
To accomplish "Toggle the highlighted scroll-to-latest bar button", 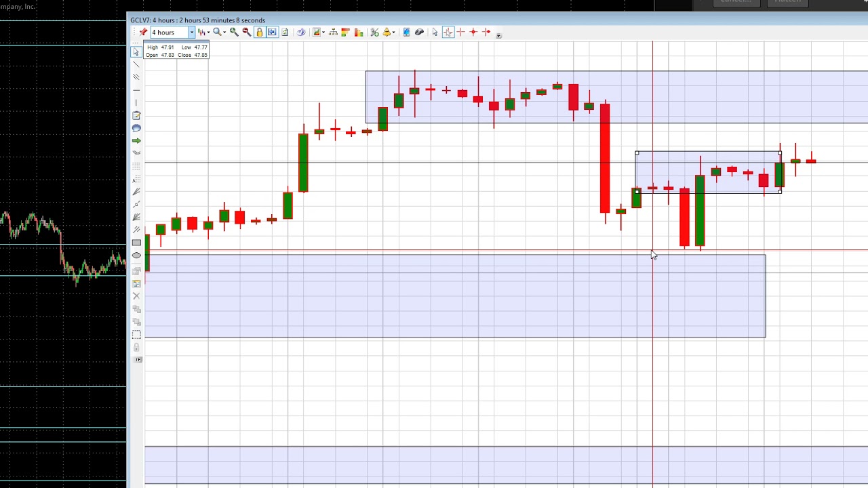I will tap(272, 32).
